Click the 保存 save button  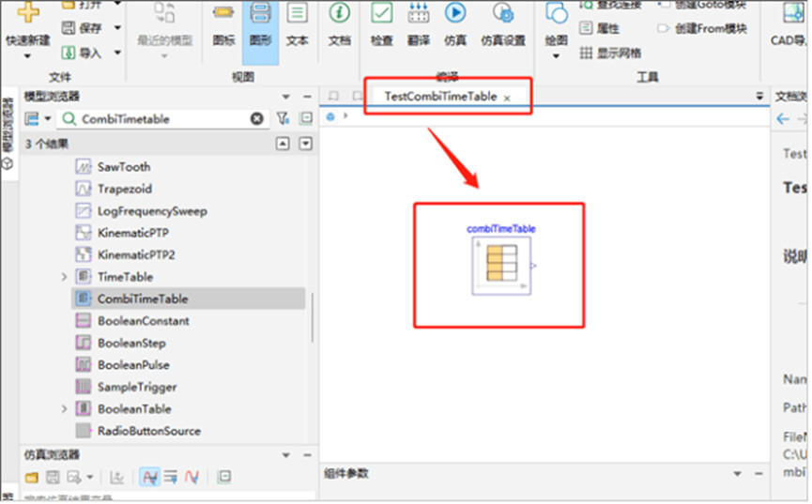click(82, 28)
